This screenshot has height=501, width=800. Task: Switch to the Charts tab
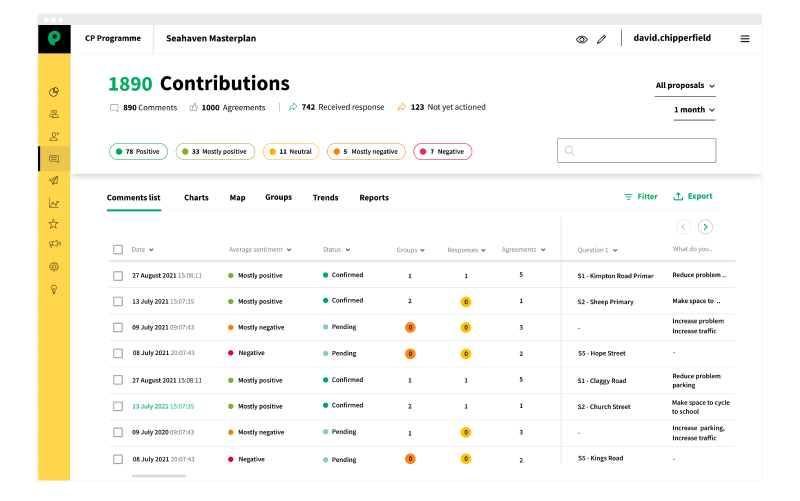tap(196, 198)
